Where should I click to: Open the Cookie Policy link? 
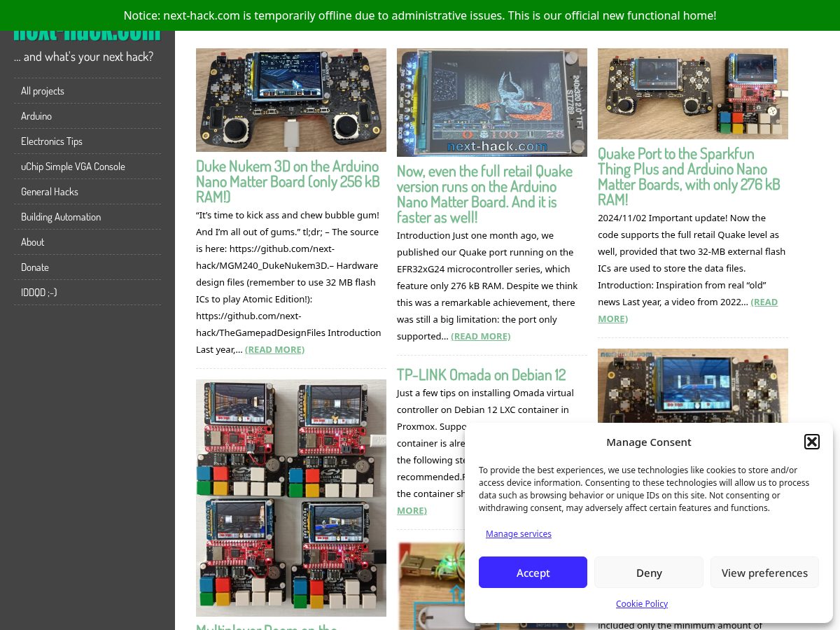coord(642,604)
